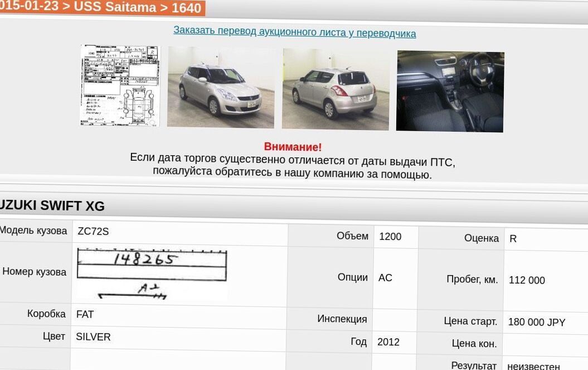Click the mileage value 112 000

(527, 280)
